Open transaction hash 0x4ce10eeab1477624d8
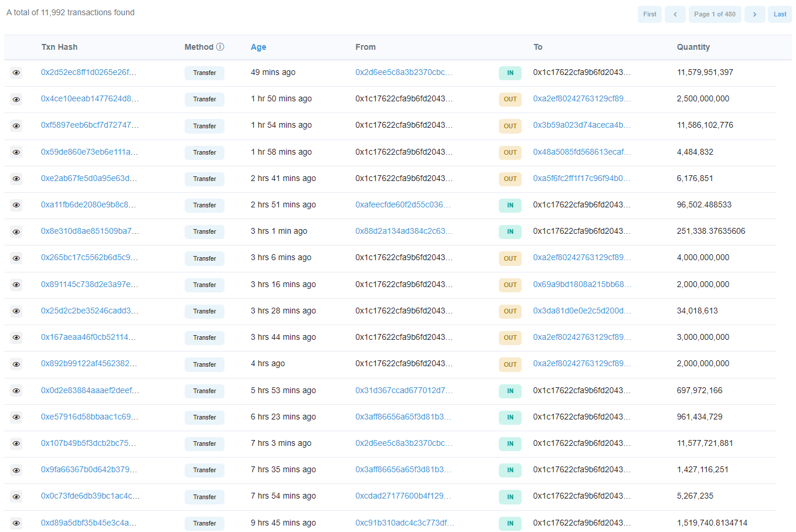796x532 pixels. 90,98
